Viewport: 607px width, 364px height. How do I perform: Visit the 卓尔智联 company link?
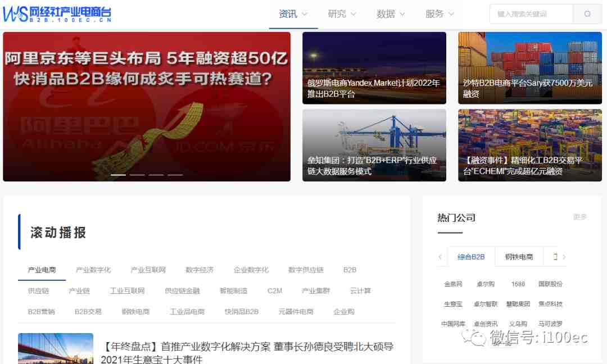(486, 304)
